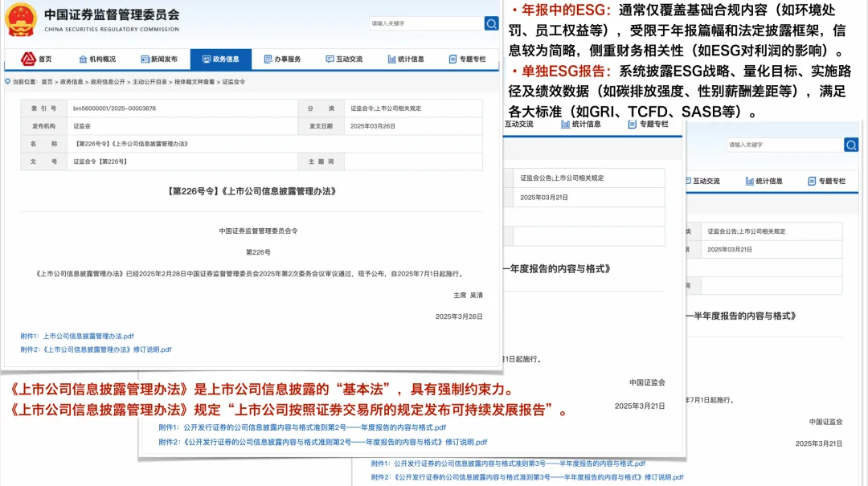Open 互动交流 tab in front window
868x486 pixels.
(x=344, y=59)
